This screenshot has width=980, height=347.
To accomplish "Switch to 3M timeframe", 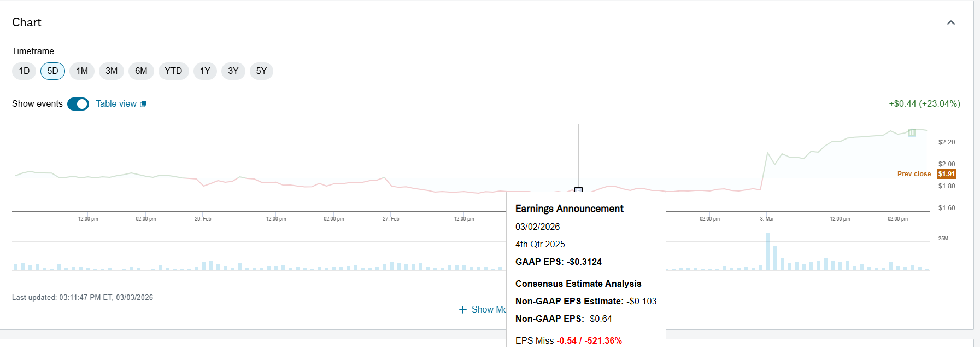I will point(112,71).
